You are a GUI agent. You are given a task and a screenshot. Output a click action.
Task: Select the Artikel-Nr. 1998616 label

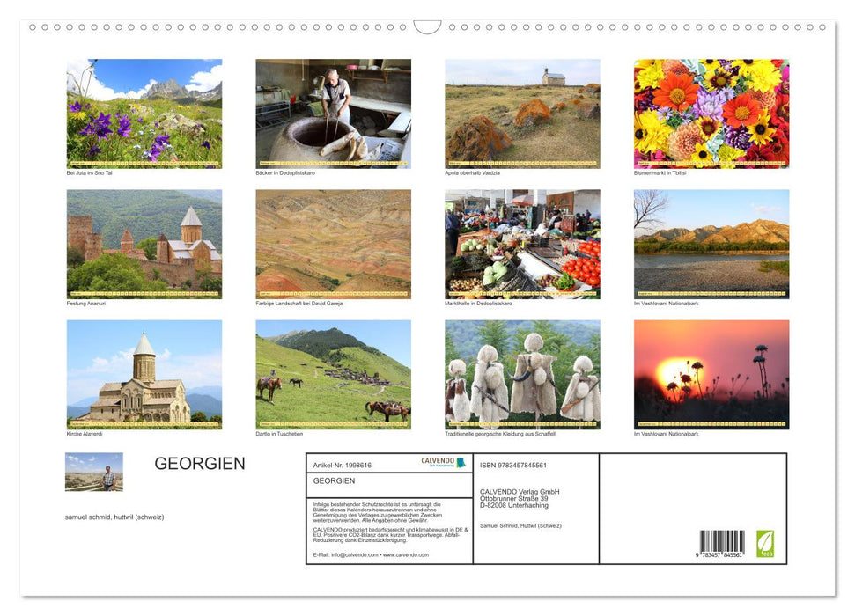[x=343, y=464]
